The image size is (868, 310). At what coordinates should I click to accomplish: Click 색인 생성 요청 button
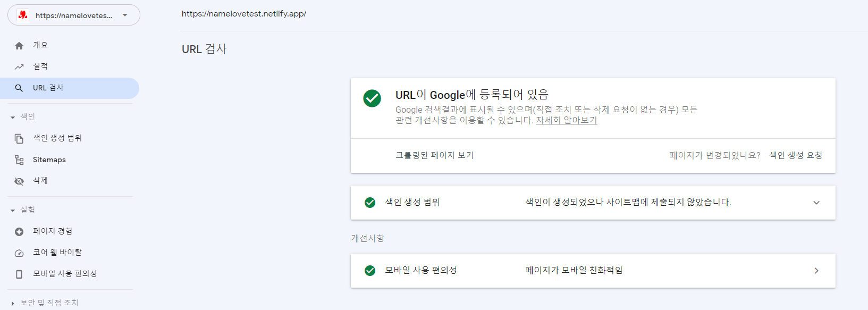point(796,155)
